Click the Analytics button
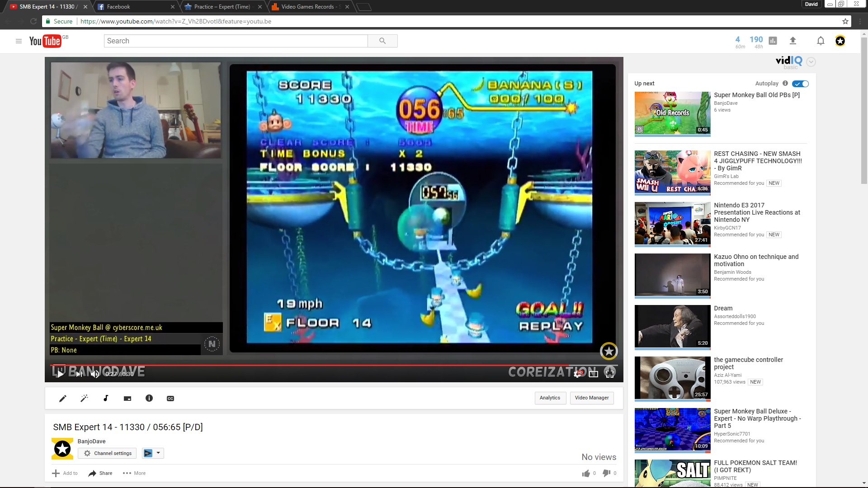 [550, 398]
